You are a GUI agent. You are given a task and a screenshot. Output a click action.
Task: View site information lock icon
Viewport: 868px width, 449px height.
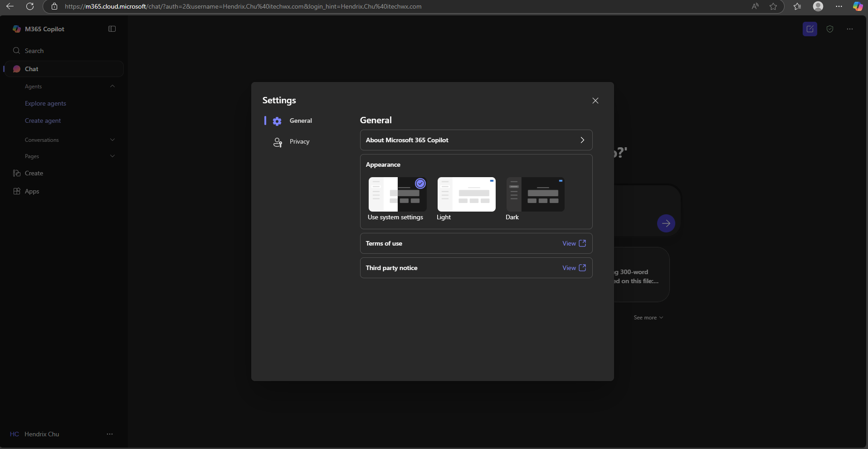(54, 6)
